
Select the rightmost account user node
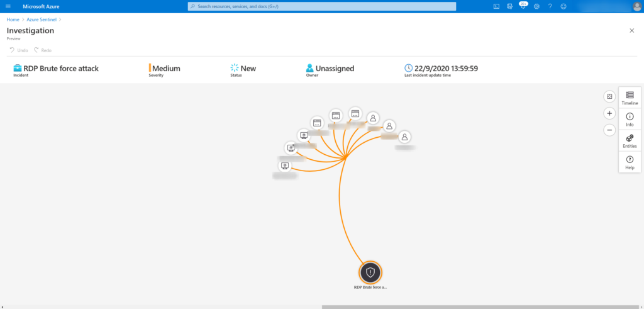(404, 137)
